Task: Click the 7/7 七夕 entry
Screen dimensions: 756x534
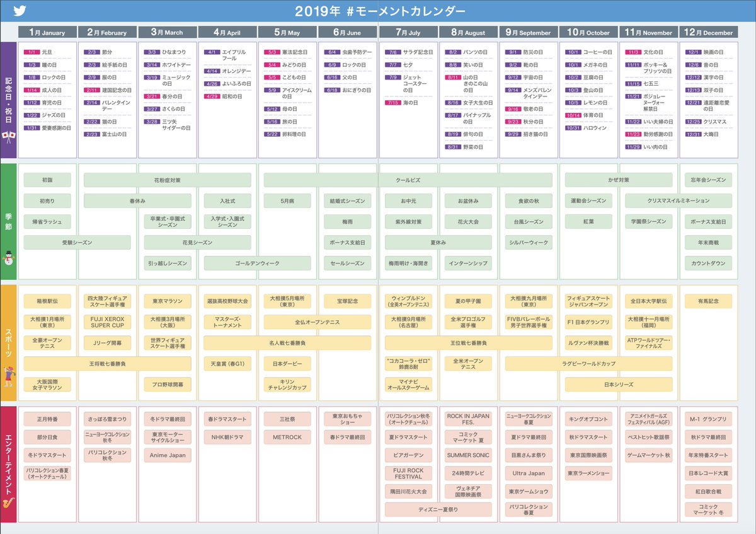Action: click(x=399, y=65)
